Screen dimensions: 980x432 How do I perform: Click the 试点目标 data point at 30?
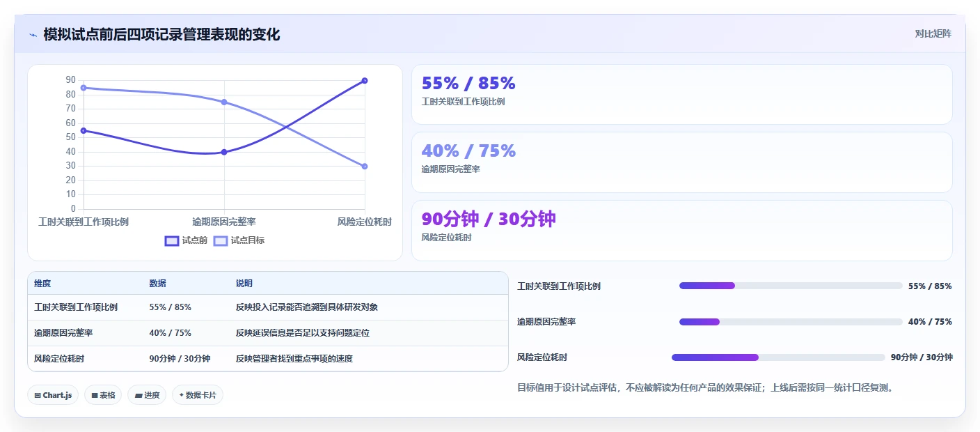[365, 166]
